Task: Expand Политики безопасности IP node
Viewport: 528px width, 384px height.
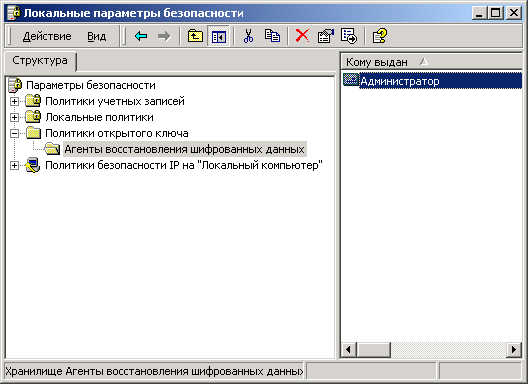Action: [x=14, y=165]
